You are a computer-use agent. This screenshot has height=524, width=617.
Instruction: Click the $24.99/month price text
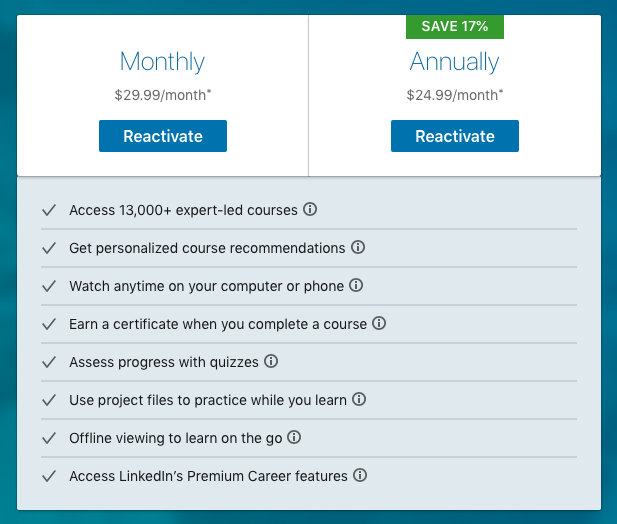tap(455, 96)
